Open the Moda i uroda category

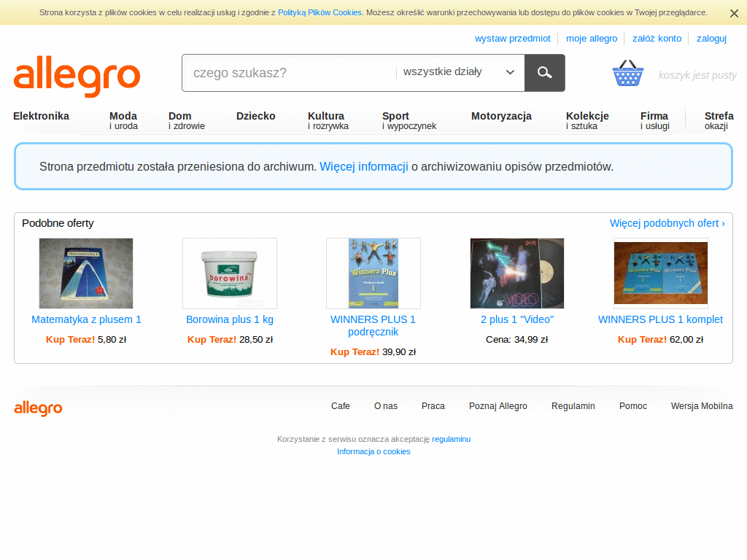pos(123,120)
